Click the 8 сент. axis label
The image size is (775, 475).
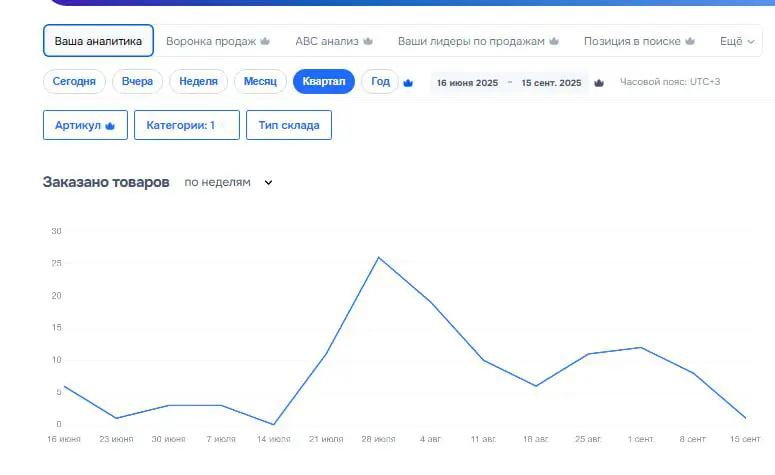693,439
